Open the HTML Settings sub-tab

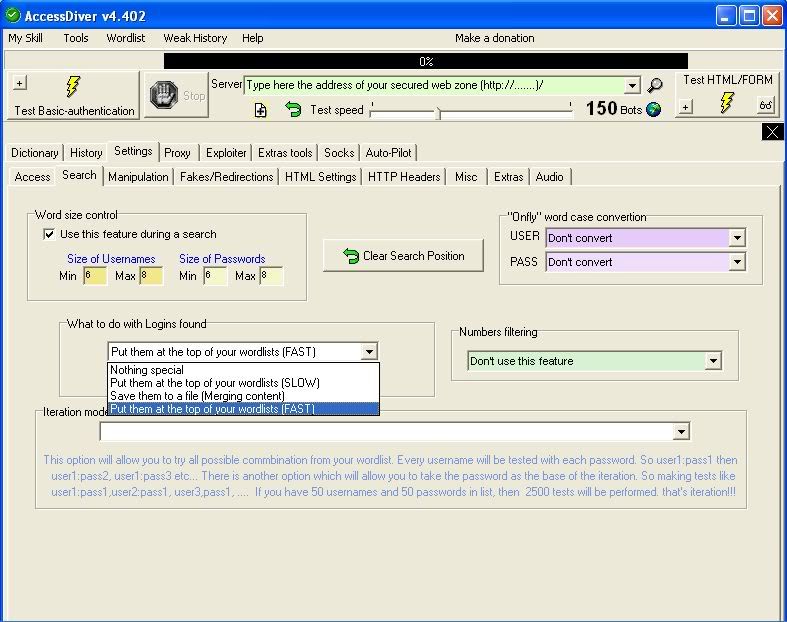point(321,177)
